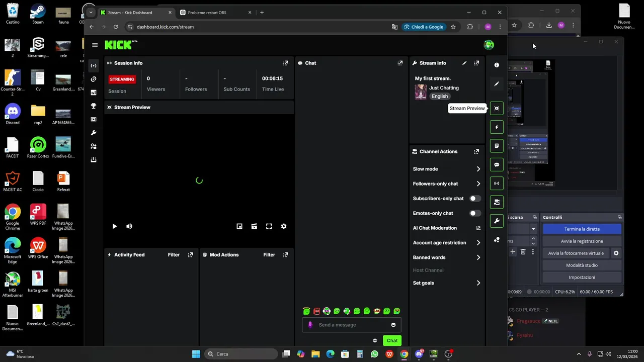The width and height of the screenshot is (644, 362).
Task: Pop out the Activity Feed panel
Action: (x=190, y=255)
